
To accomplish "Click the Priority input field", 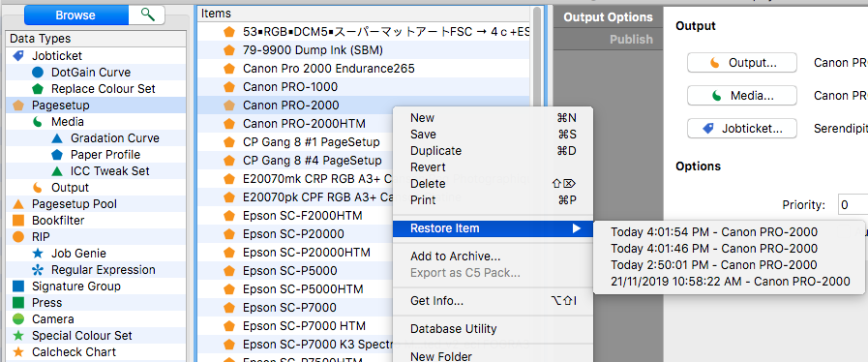I will pos(853,205).
